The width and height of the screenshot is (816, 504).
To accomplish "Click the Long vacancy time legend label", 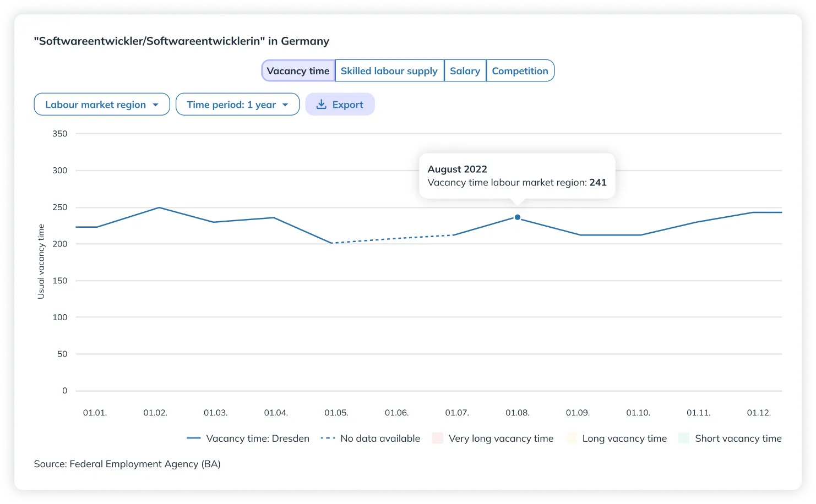I will pos(624,439).
